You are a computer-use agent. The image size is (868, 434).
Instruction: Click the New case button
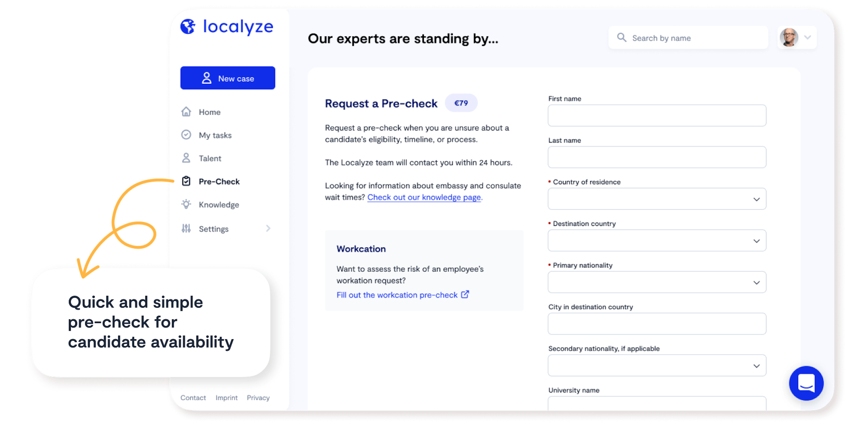click(227, 78)
